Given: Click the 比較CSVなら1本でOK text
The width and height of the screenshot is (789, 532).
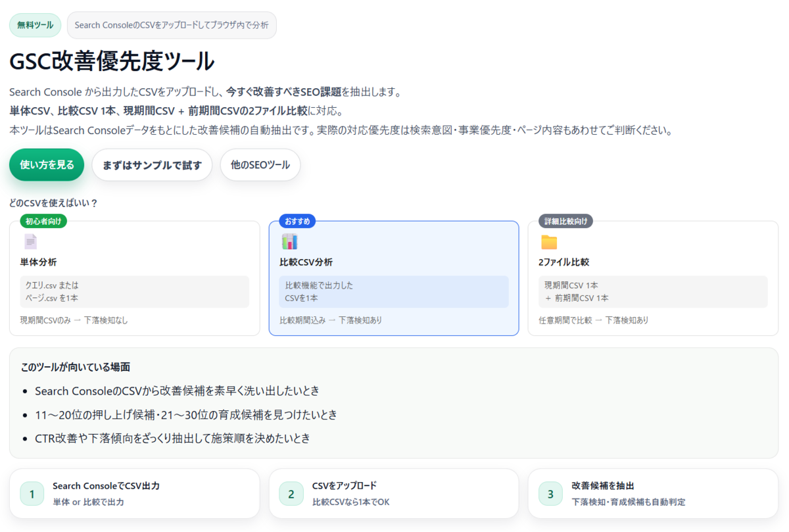Looking at the screenshot, I should pyautogui.click(x=350, y=502).
